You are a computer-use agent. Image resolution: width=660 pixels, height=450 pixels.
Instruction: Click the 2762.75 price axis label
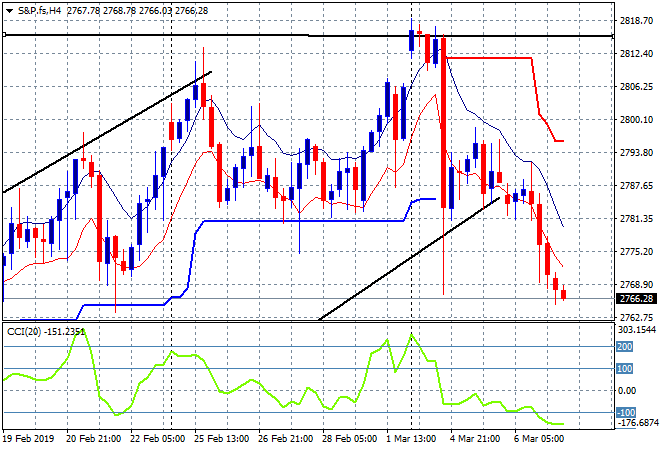pyautogui.click(x=636, y=317)
